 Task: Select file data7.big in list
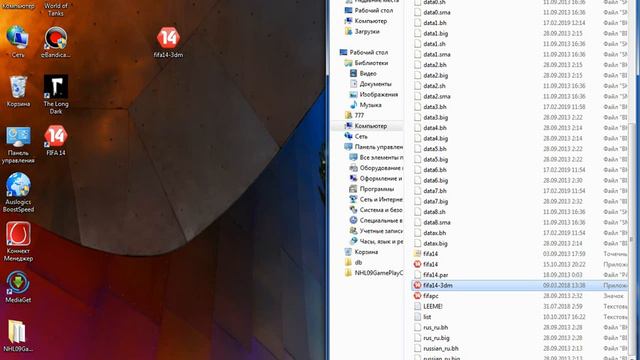520,201
